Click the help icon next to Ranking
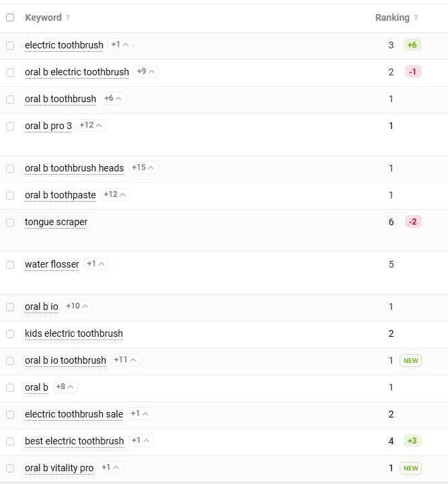This screenshot has width=448, height=484. click(416, 18)
